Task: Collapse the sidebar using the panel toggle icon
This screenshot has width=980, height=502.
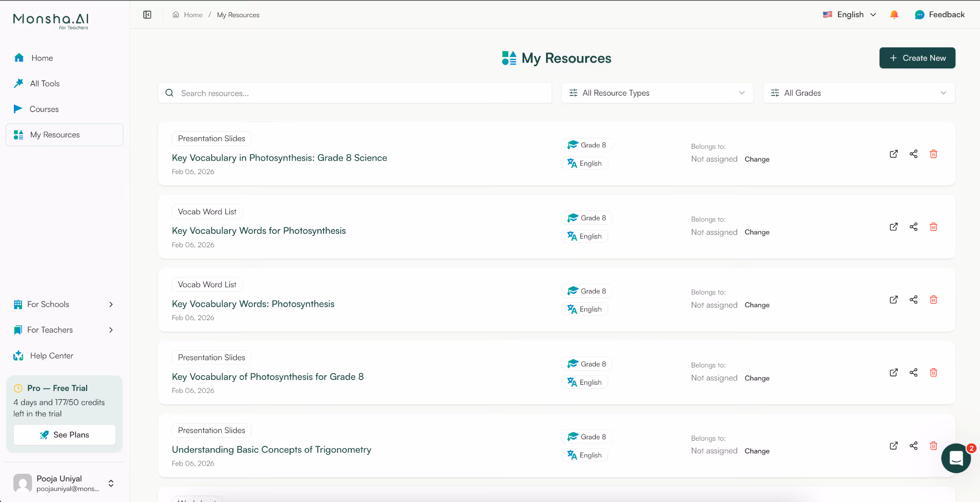Action: point(147,14)
